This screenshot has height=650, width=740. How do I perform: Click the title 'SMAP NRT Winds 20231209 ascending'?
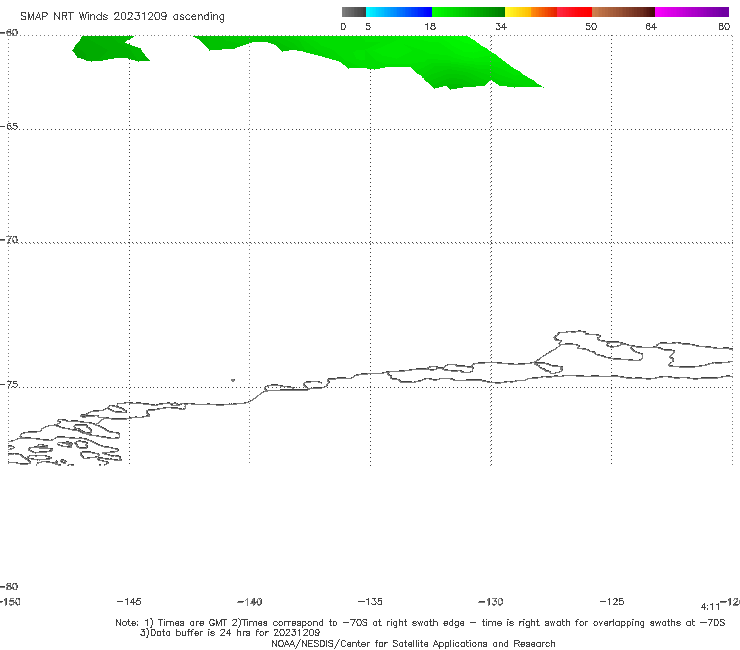click(122, 17)
